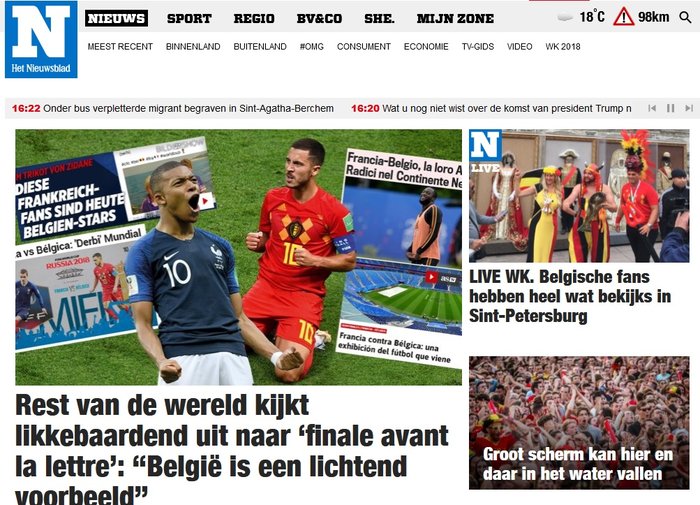Viewport: 700px width, 505px height.
Task: Open the Mbappé and Hazard main photo
Action: 238,257
